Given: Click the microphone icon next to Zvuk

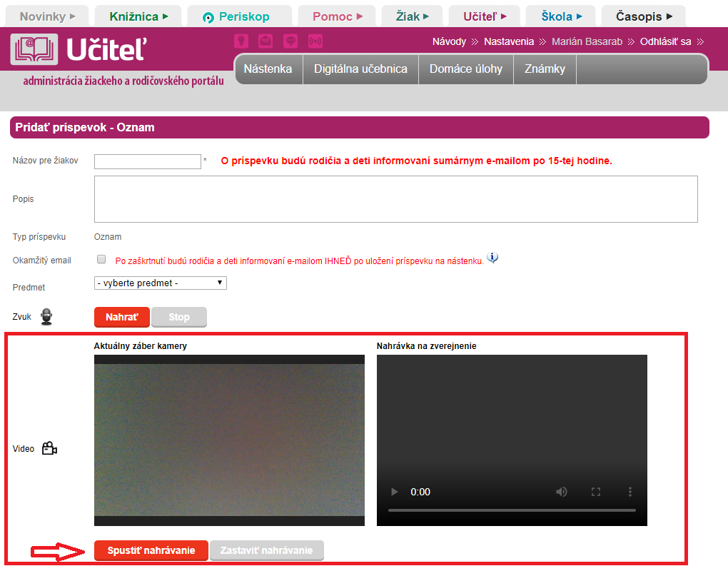Looking at the screenshot, I should click(46, 317).
